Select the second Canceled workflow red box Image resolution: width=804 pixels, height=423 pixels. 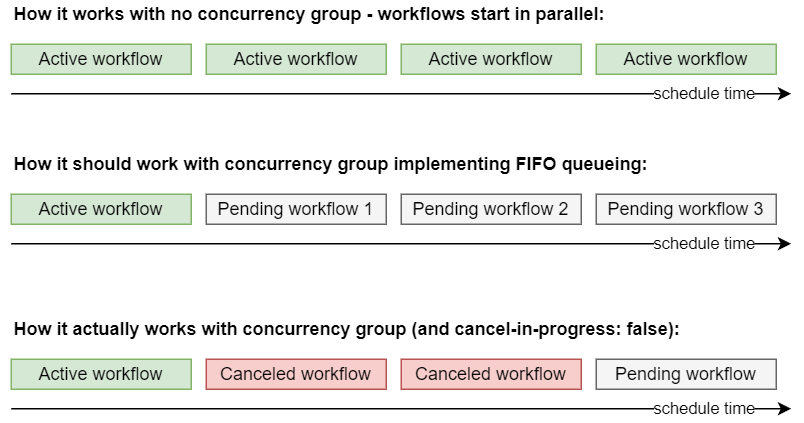point(491,374)
